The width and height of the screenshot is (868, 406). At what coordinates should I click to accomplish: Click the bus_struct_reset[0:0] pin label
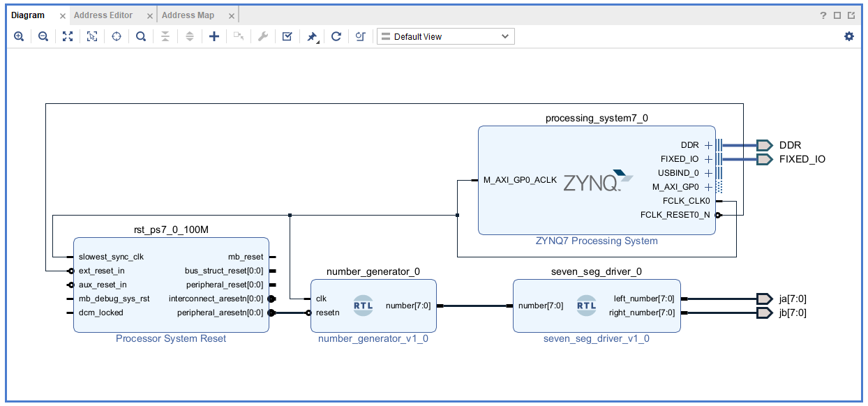224,271
